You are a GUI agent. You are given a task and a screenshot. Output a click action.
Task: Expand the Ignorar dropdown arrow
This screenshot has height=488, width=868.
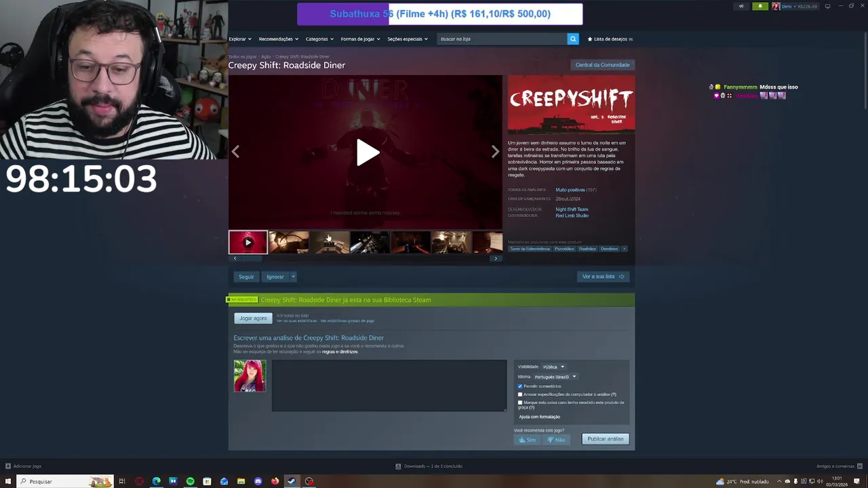(293, 277)
